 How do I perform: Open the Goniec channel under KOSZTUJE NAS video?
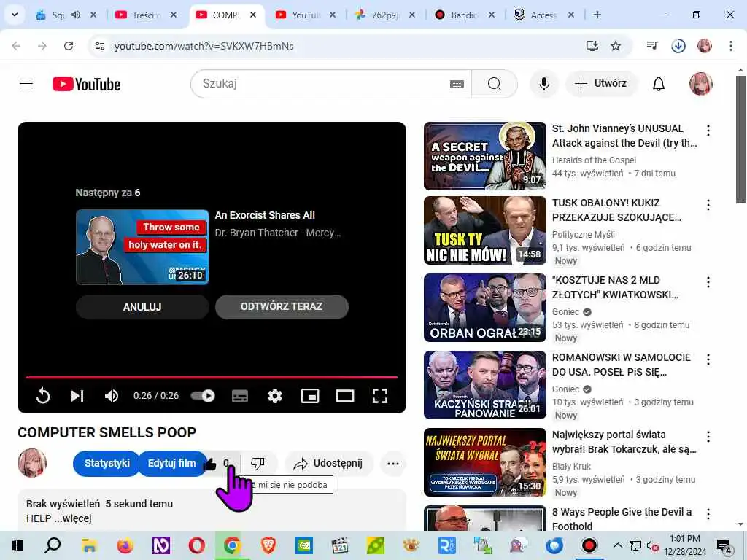click(565, 312)
